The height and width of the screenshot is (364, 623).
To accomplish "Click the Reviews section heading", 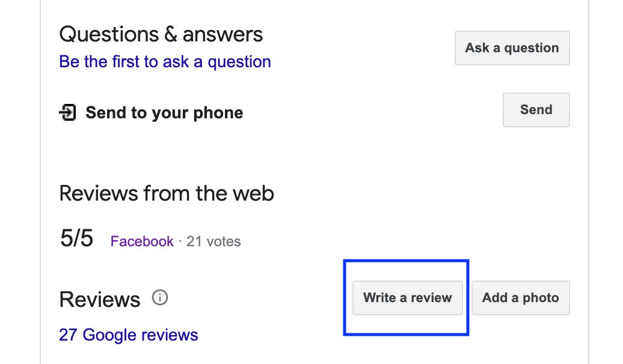I will (100, 299).
